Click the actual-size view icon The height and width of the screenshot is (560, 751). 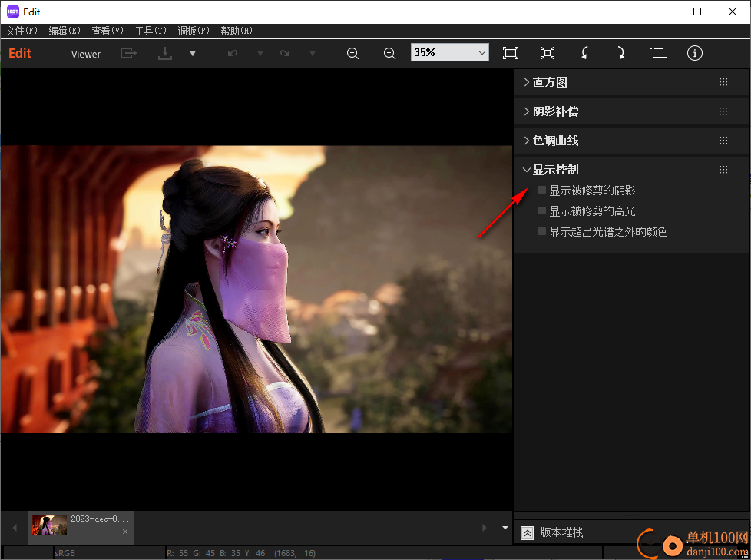point(548,53)
